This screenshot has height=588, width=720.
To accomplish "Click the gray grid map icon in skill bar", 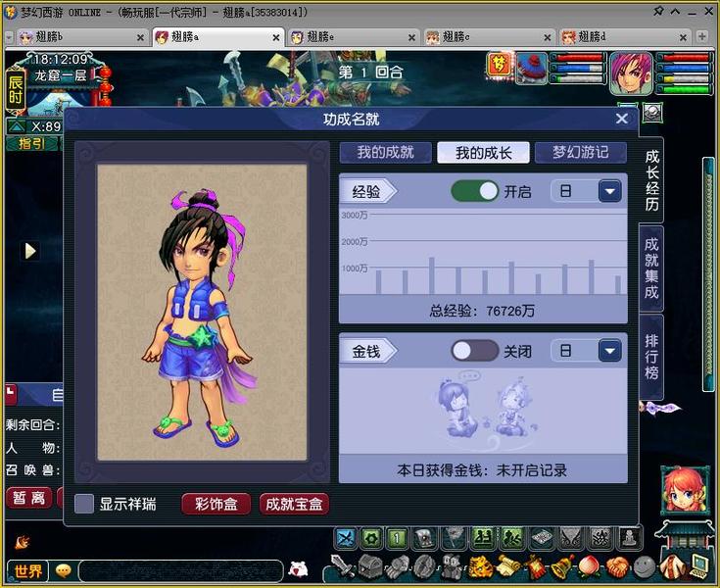I will click(542, 538).
